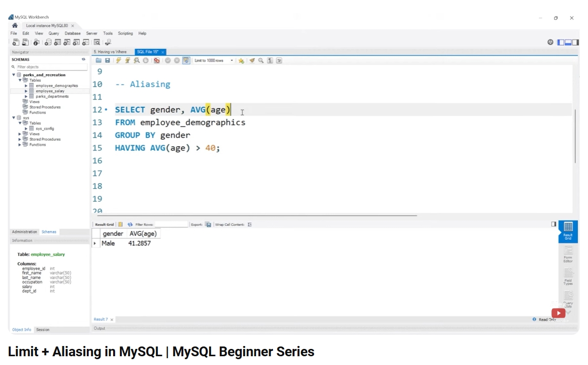Toggle auto-commit mode icon

click(x=186, y=60)
